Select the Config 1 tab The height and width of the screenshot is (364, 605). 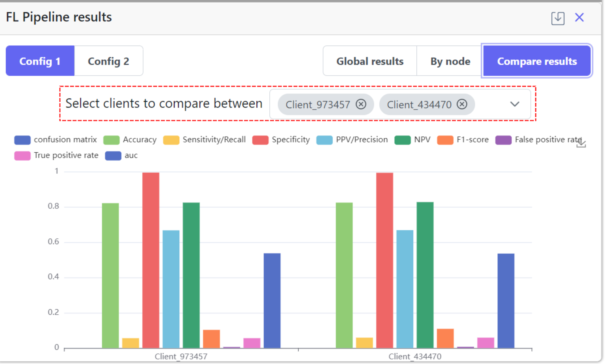click(40, 61)
